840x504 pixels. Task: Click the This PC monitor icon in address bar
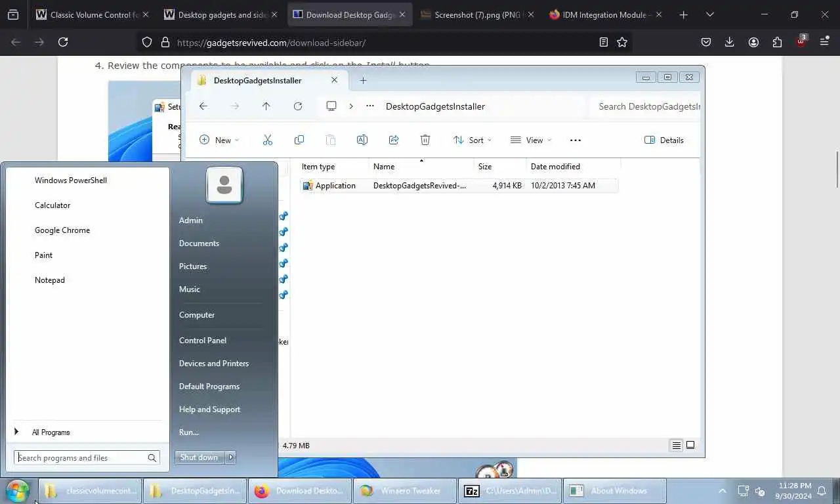[x=331, y=106]
